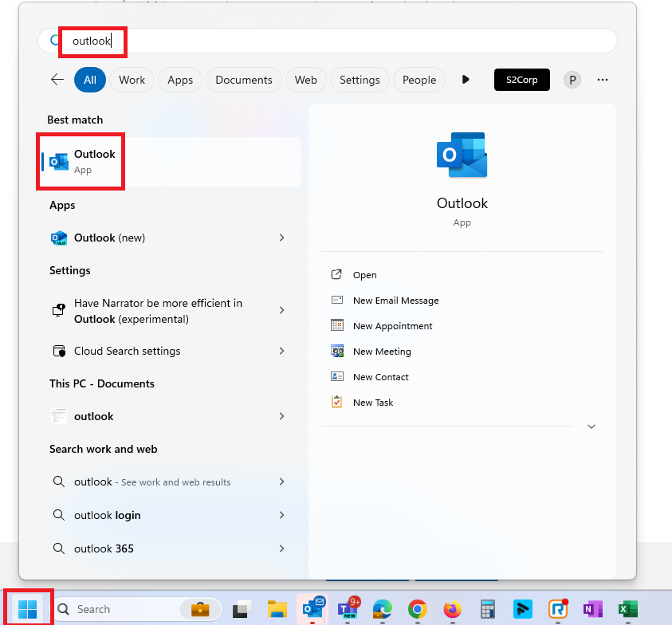The image size is (672, 625).
Task: Open the blue arrow app on the taskbar
Action: [x=522, y=609]
